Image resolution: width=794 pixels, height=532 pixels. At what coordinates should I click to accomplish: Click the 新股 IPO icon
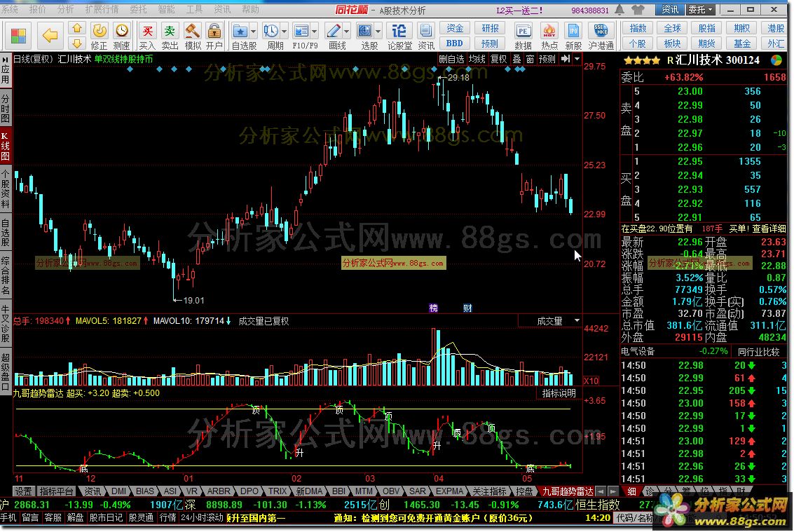tap(573, 32)
